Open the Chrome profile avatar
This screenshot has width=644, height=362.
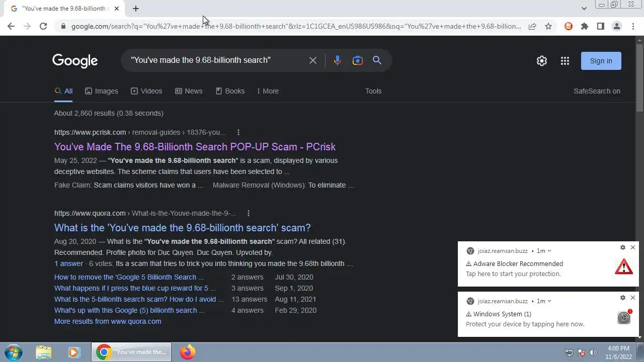pyautogui.click(x=617, y=26)
